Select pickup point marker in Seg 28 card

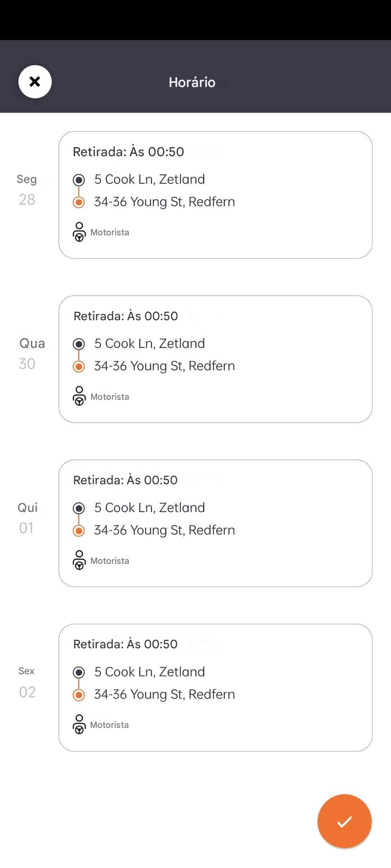[79, 180]
